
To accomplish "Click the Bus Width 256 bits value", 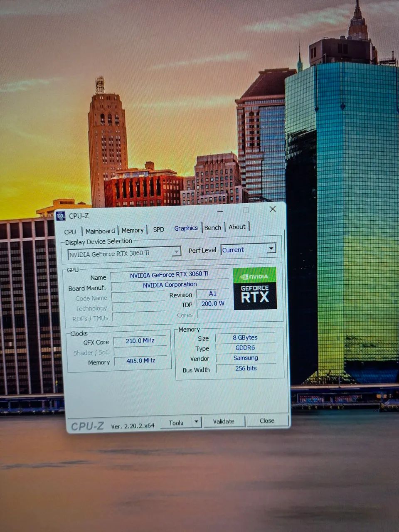I will (x=246, y=368).
